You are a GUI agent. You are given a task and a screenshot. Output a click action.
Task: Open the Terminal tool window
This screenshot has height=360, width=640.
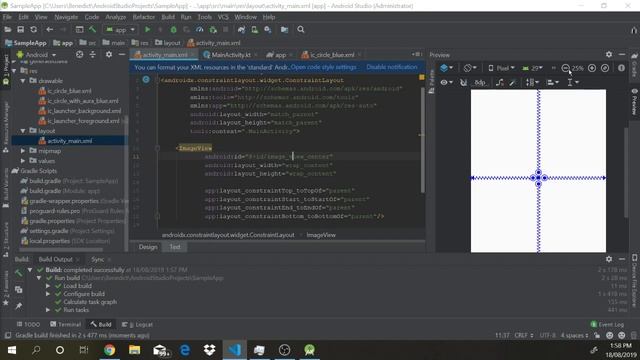[65, 324]
